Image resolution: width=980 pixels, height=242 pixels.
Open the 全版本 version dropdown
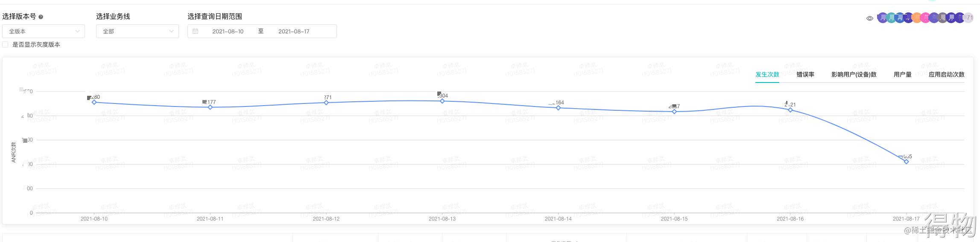pyautogui.click(x=44, y=31)
